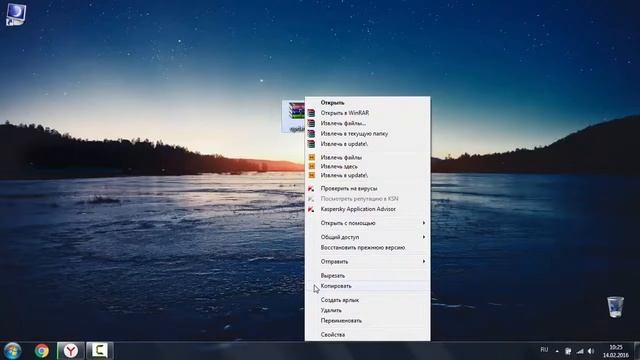Launch Google Chrome from taskbar
This screenshot has height=360, width=640.
point(42,351)
